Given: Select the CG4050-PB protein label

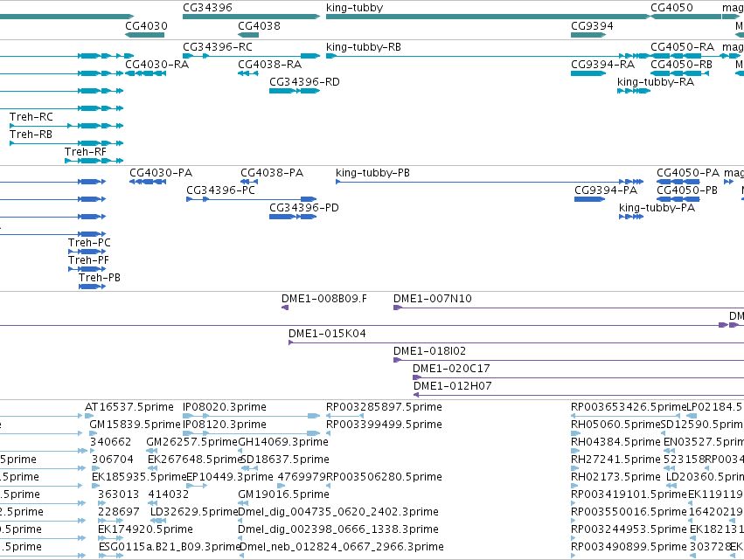Looking at the screenshot, I should [687, 190].
